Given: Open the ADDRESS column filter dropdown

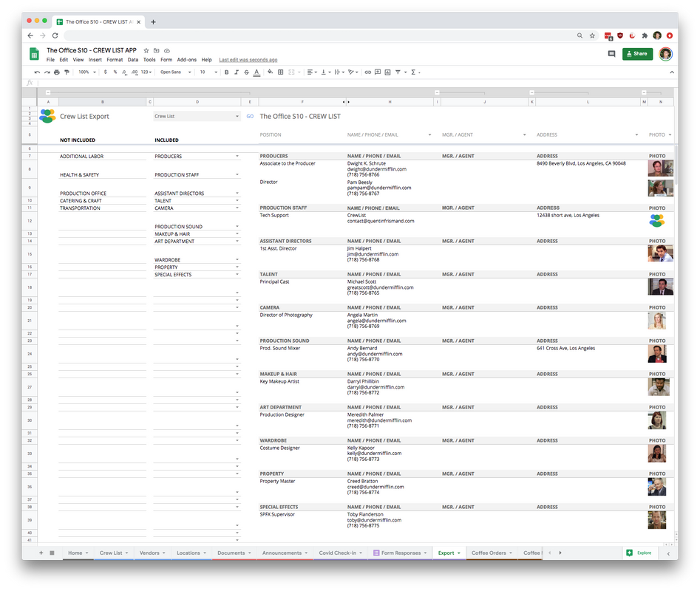Looking at the screenshot, I should pyautogui.click(x=636, y=134).
